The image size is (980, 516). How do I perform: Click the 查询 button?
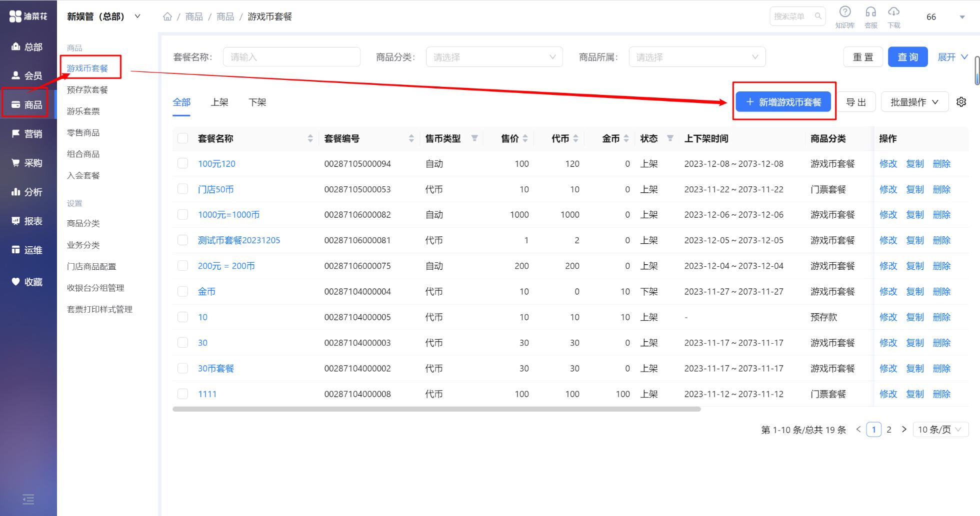pos(908,57)
